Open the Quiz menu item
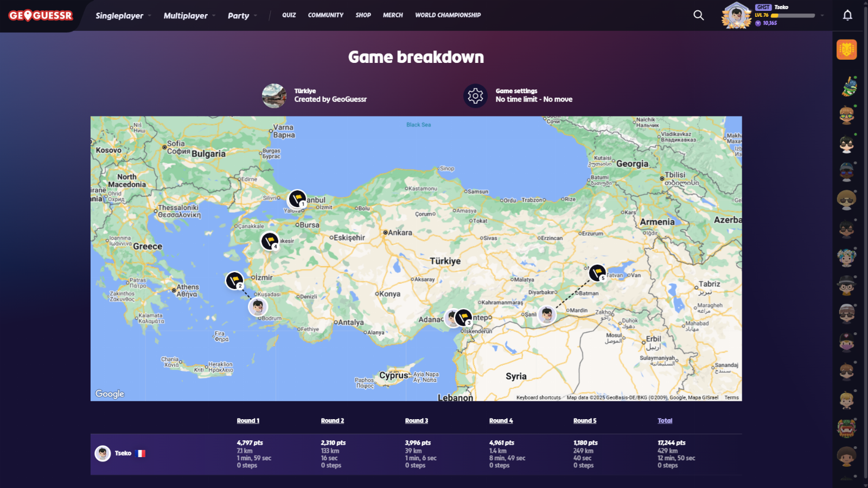The width and height of the screenshot is (868, 488). (x=289, y=15)
